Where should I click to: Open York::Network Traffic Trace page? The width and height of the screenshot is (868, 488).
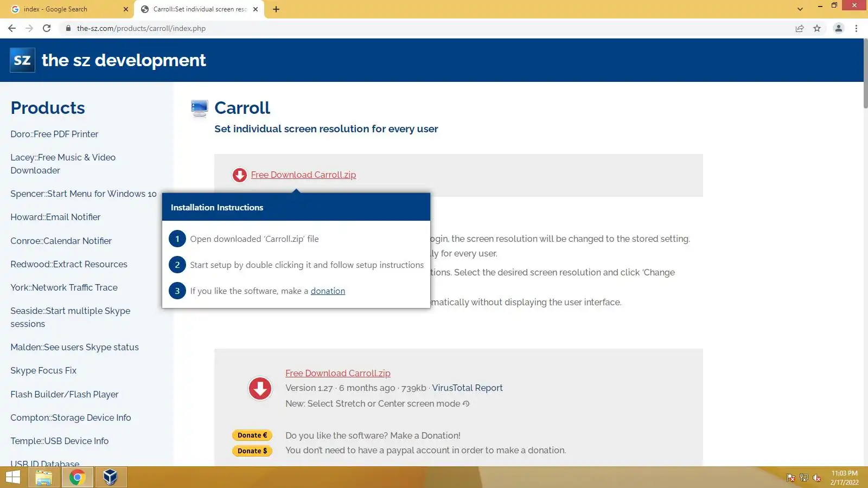pos(64,287)
